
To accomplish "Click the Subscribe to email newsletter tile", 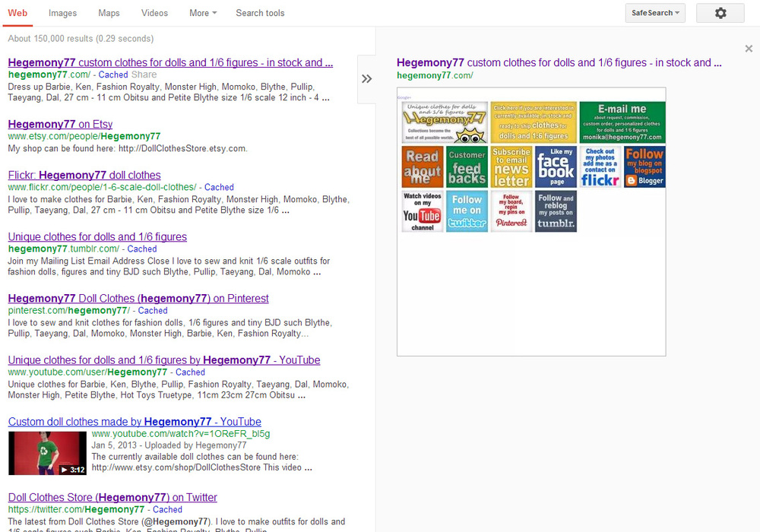I will [x=511, y=166].
